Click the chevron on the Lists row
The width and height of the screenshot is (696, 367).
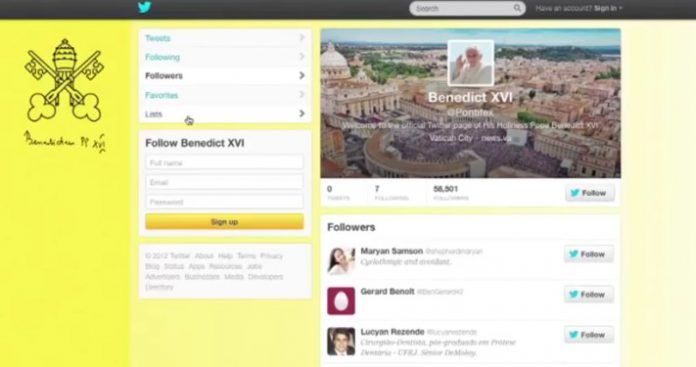pos(302,114)
